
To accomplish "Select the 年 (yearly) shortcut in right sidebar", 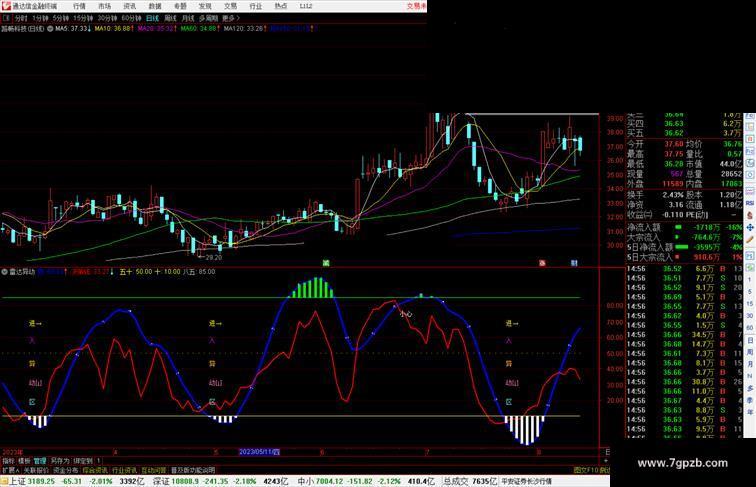I will pyautogui.click(x=750, y=412).
